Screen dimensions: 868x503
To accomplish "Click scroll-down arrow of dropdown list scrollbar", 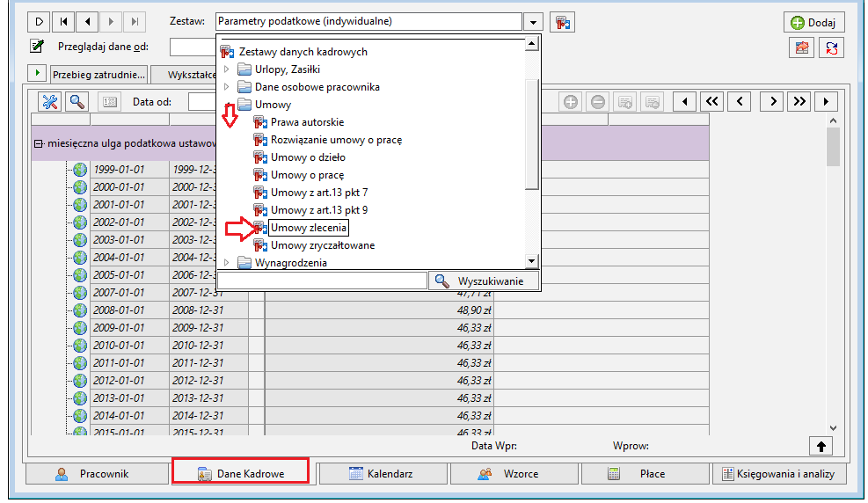I will [531, 261].
